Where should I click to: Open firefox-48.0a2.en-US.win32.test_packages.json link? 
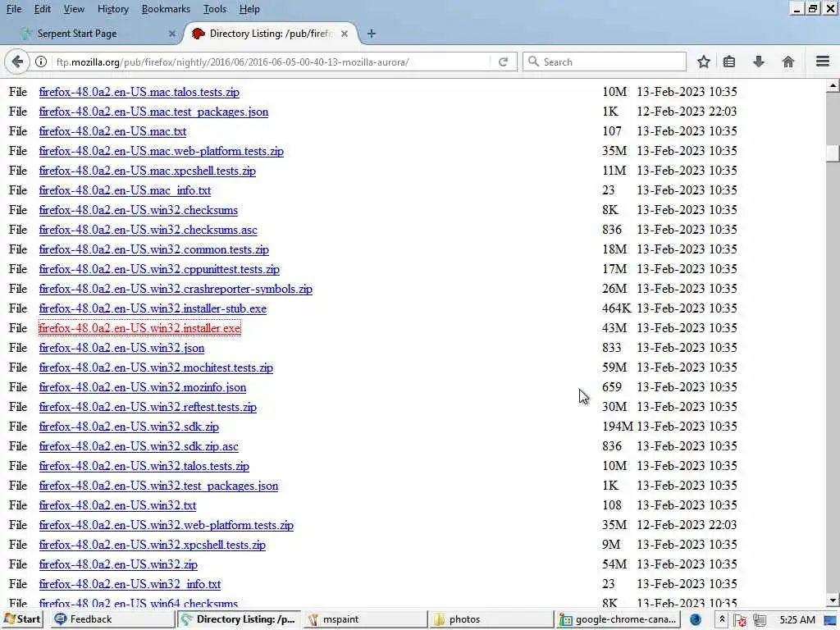[x=158, y=486]
